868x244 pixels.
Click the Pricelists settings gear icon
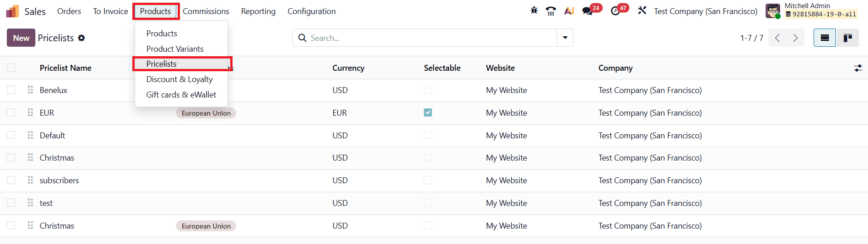[82, 38]
